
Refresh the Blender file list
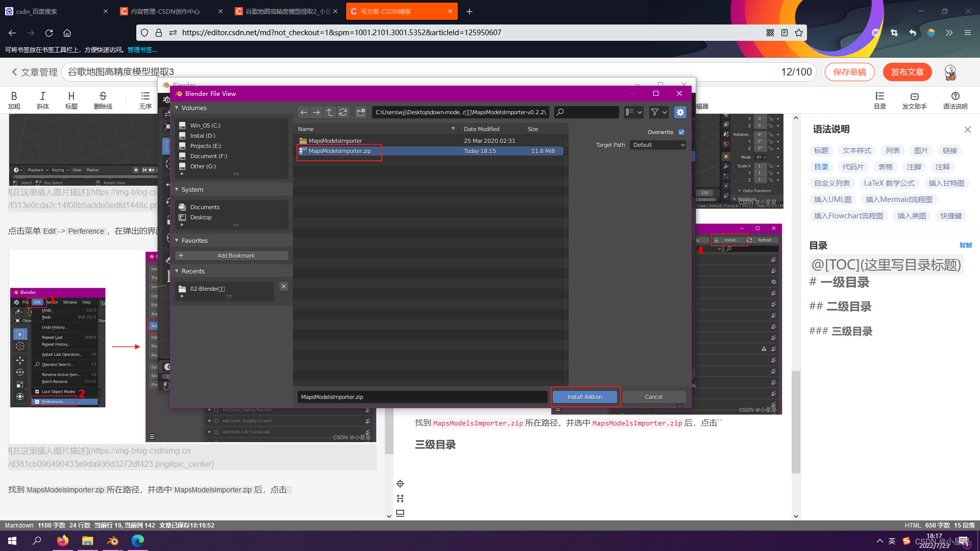(x=343, y=112)
